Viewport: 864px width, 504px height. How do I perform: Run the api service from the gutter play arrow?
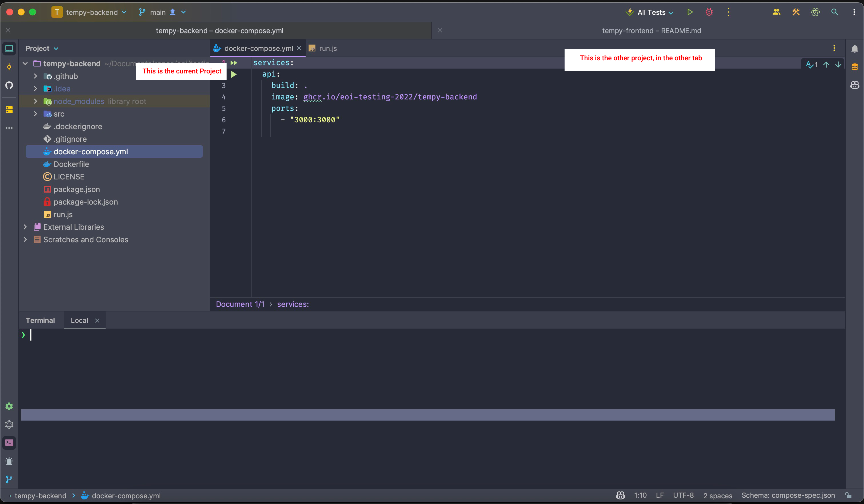coord(233,74)
